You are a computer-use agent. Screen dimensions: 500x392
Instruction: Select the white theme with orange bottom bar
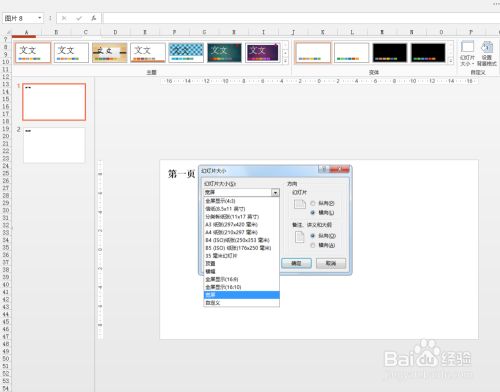click(x=148, y=53)
